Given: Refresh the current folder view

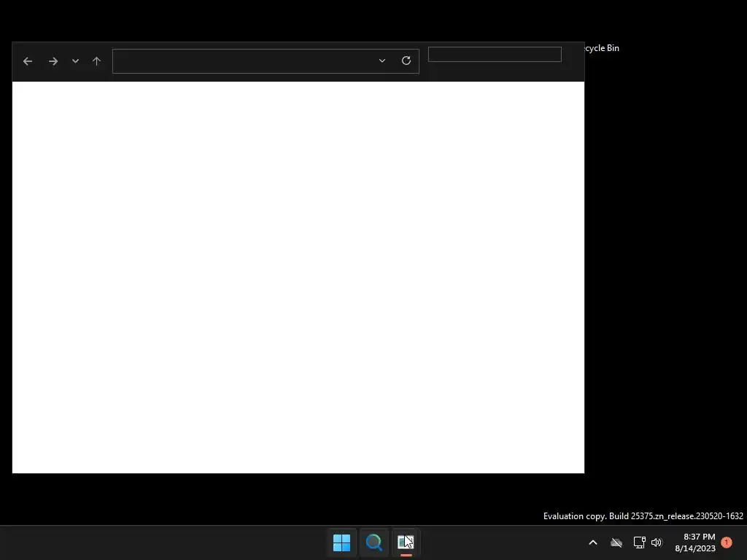Looking at the screenshot, I should (406, 61).
